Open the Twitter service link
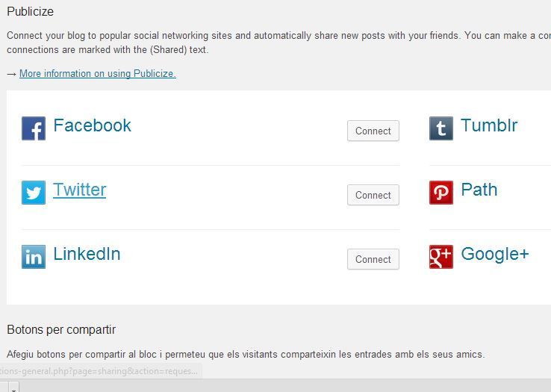Screen dimensions: 551x392 pos(79,190)
